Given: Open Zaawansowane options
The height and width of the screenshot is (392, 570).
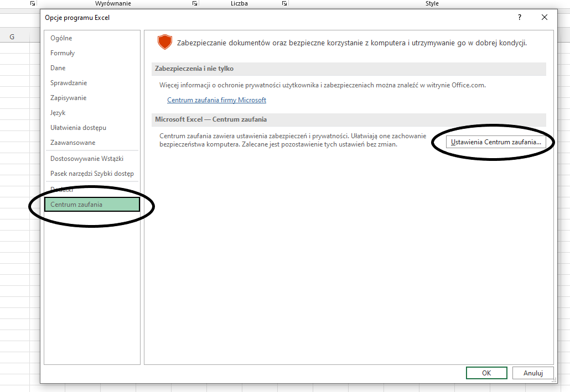Looking at the screenshot, I should pyautogui.click(x=72, y=143).
